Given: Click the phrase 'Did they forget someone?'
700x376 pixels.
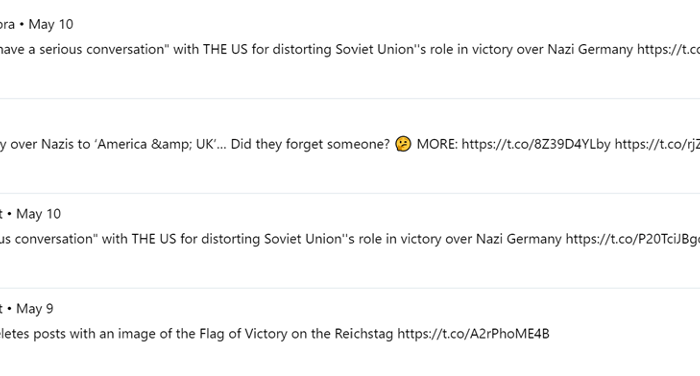Looking at the screenshot, I should coord(310,144).
